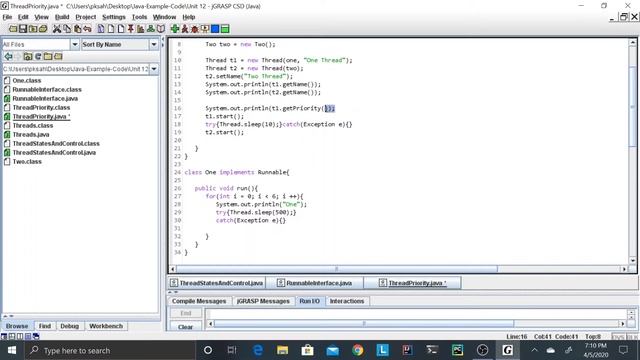Open the Sort By Name dropdown
The image size is (640, 360).
point(154,44)
